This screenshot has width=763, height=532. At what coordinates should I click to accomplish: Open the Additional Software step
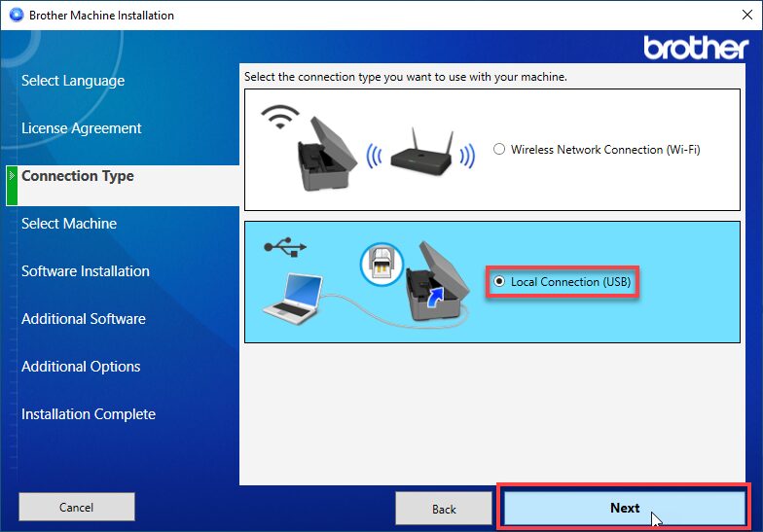pyautogui.click(x=84, y=319)
